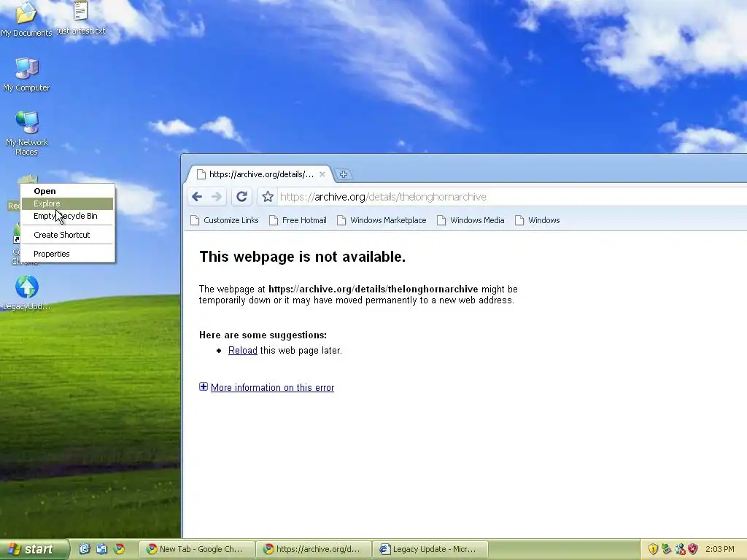Click the 'This webpage is not available.' heading
Viewport: 747px width, 560px height.
pos(303,257)
